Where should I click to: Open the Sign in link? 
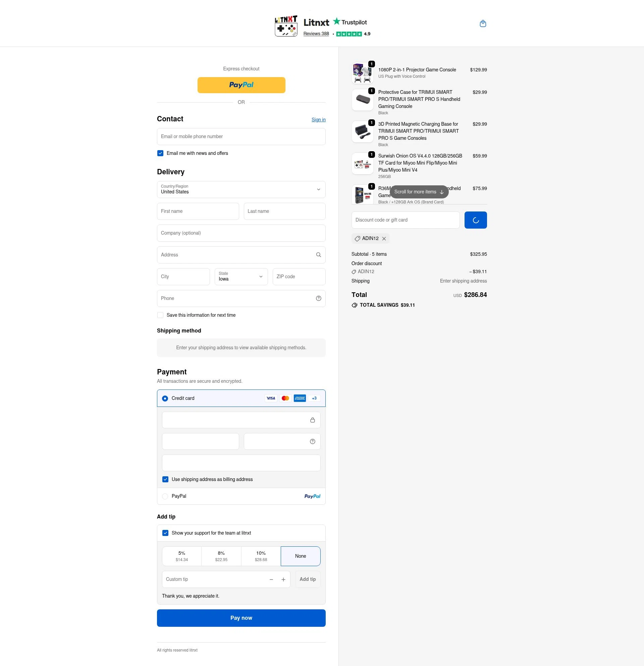(318, 120)
